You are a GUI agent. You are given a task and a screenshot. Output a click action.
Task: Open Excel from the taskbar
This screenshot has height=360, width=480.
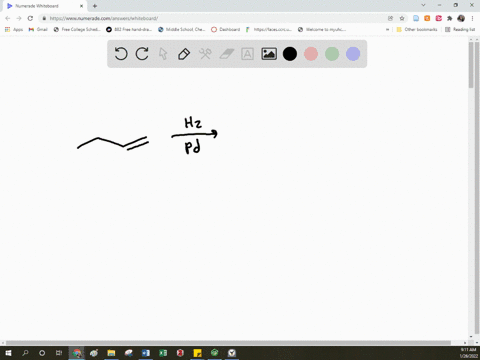pos(163,353)
